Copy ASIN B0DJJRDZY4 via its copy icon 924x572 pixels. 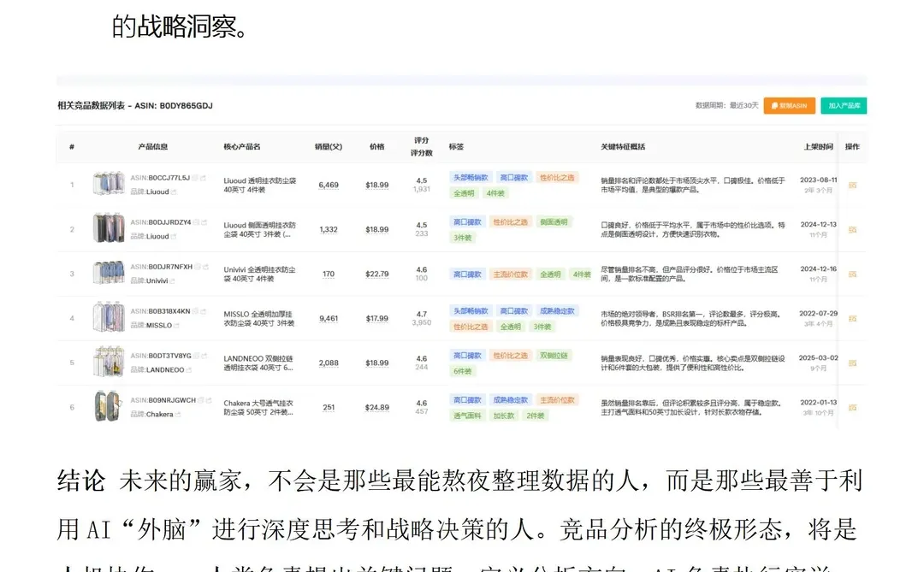point(194,222)
